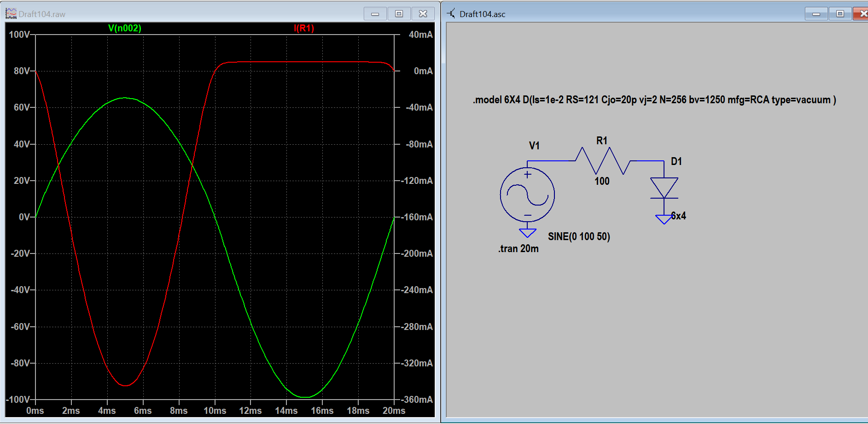
Task: Click the 100V left axis label
Action: [20, 35]
